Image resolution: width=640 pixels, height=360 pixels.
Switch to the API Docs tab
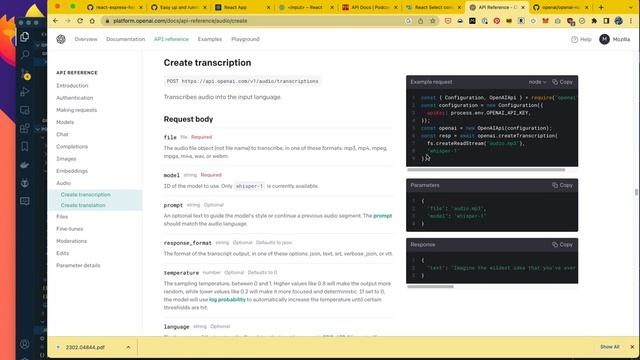[370, 7]
